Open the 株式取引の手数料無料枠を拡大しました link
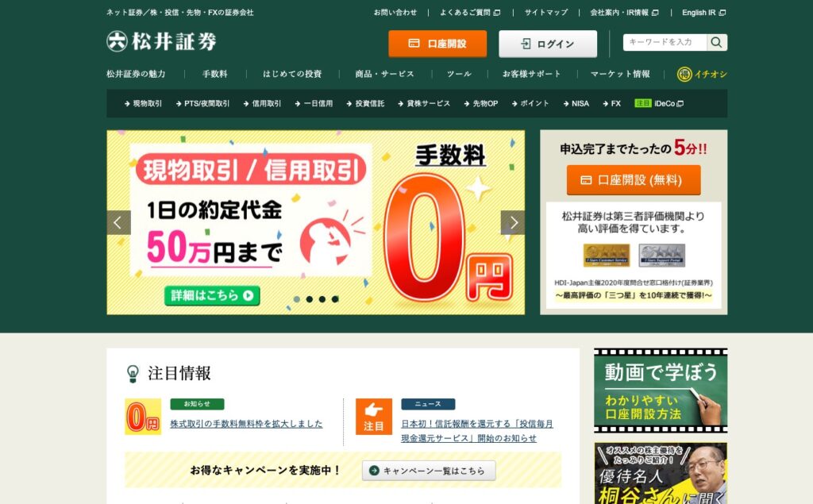This screenshot has height=504, width=813. pos(246,424)
